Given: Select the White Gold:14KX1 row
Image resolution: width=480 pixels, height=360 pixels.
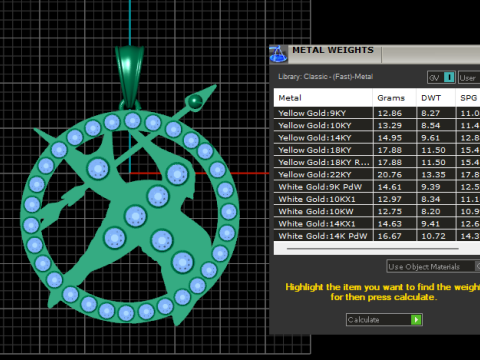Looking at the screenshot, I should (x=377, y=224).
